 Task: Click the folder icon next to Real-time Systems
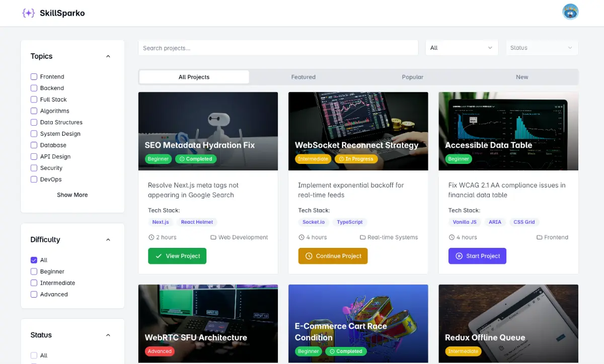(x=363, y=237)
